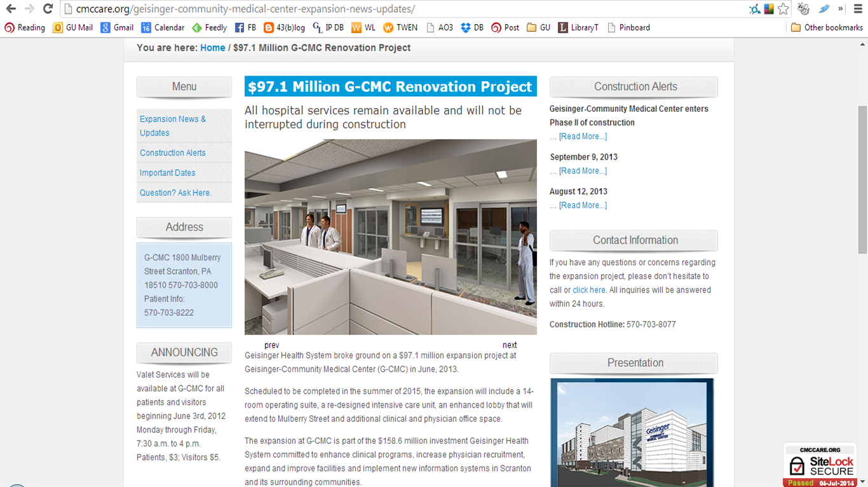Screen dimensions: 868x487
Task: Show hidden extensions overflow chevron
Action: click(x=841, y=9)
